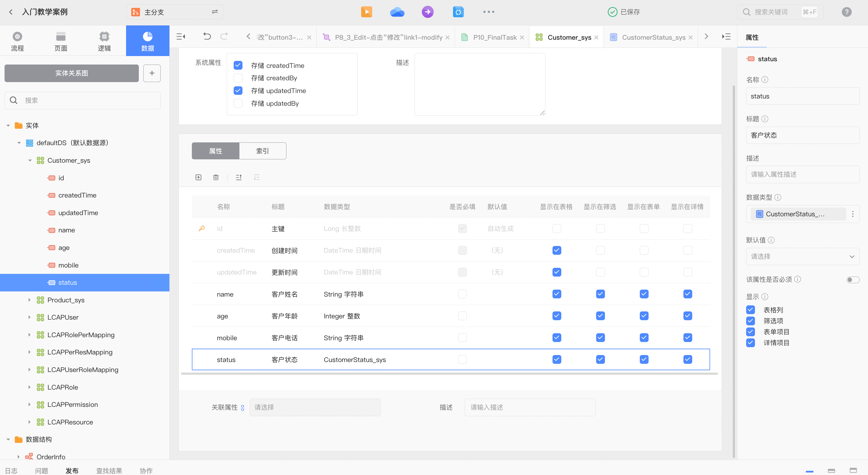The height and width of the screenshot is (475, 868).
Task: Switch to 索引 tab
Action: (x=262, y=151)
